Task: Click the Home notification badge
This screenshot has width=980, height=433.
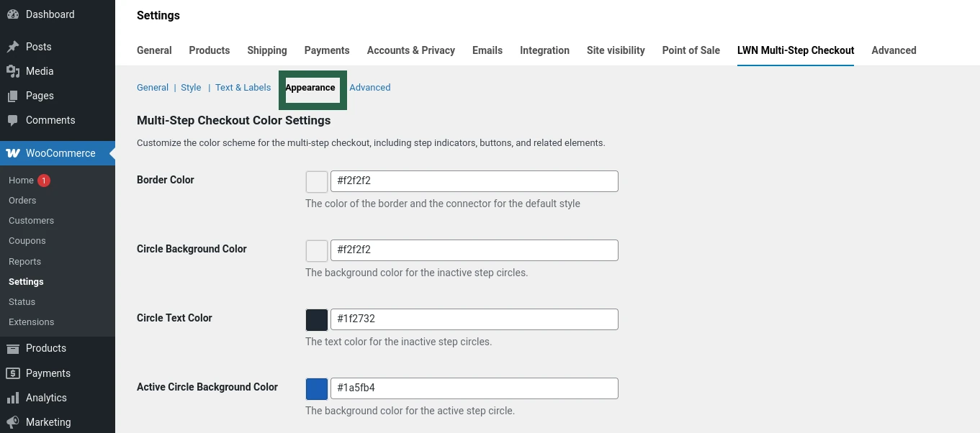Action: click(x=44, y=181)
